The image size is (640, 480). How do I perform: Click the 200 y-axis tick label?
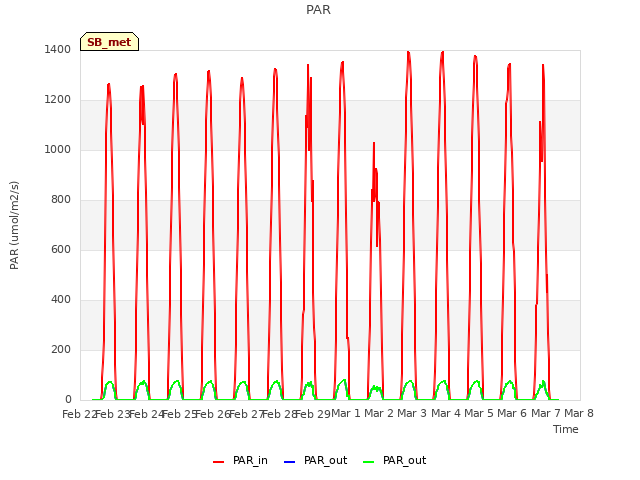coord(61,349)
